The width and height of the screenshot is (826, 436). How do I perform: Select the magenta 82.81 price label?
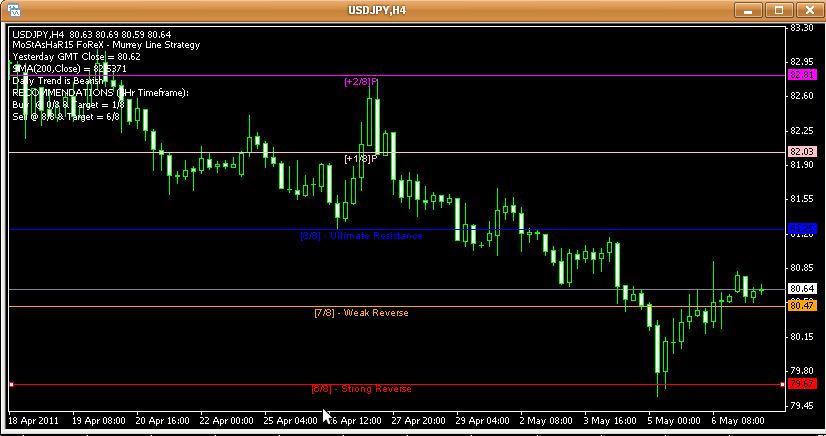802,75
